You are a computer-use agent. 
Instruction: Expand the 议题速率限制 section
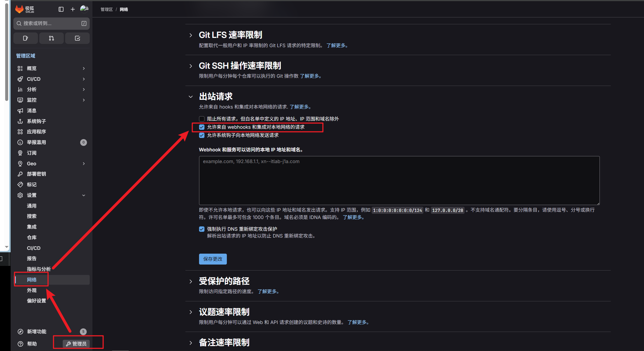(191, 312)
